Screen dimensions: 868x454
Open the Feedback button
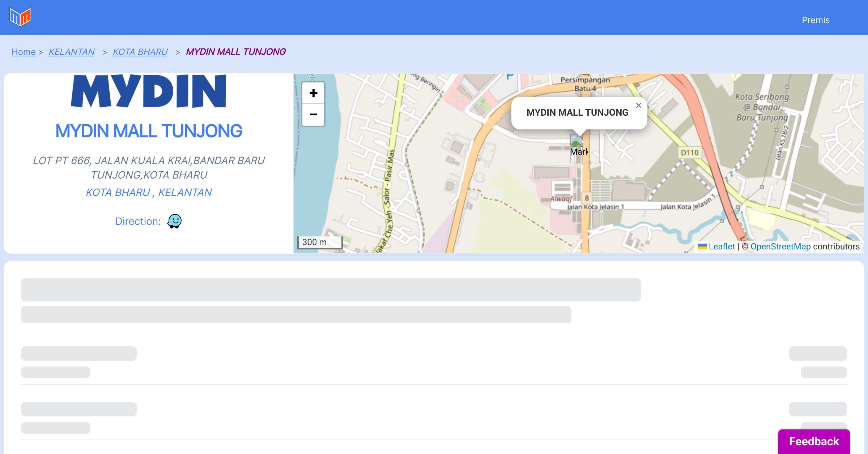pos(814,441)
